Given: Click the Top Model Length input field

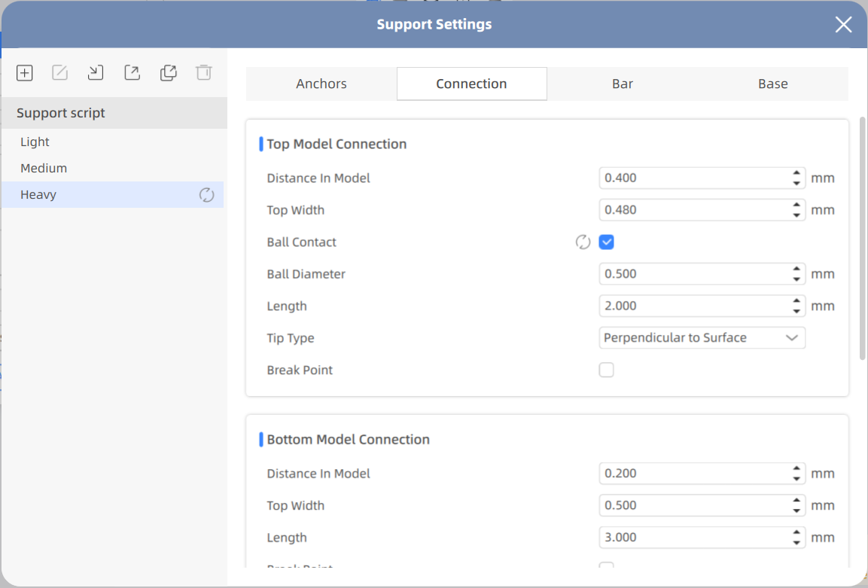Looking at the screenshot, I should tap(694, 306).
